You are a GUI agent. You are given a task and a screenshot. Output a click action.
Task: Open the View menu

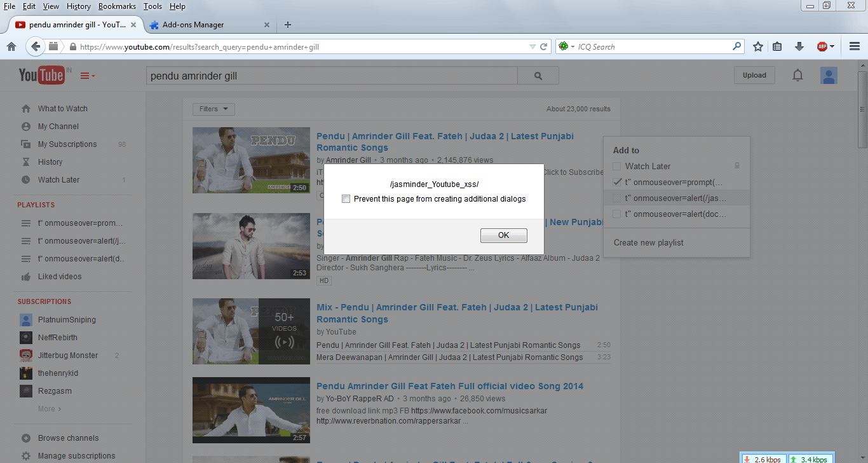(x=51, y=6)
